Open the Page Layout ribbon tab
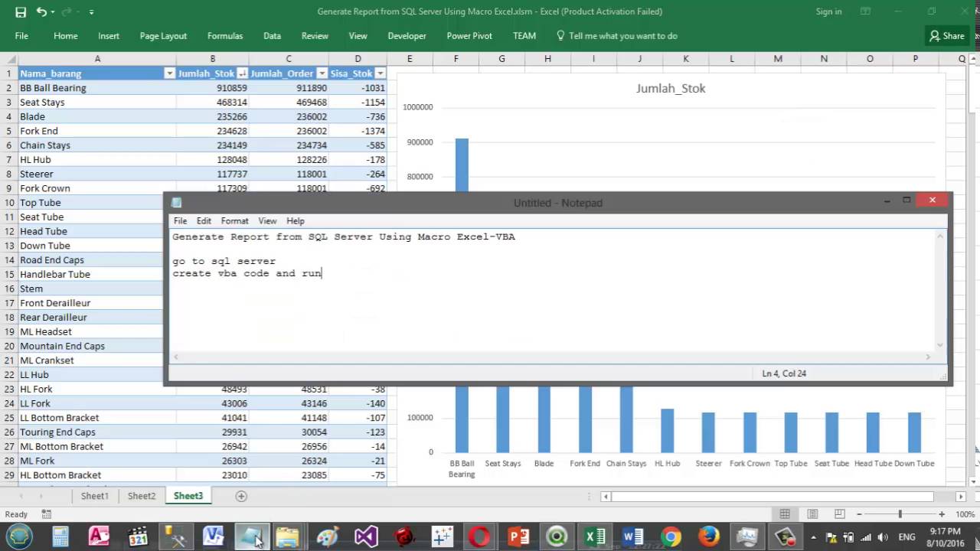980x551 pixels. 163,36
